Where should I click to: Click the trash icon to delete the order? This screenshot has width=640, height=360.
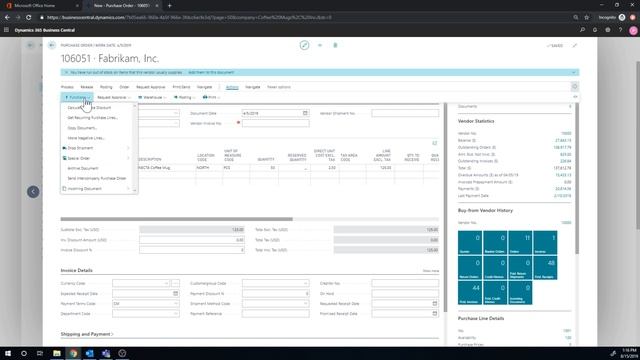tap(335, 45)
